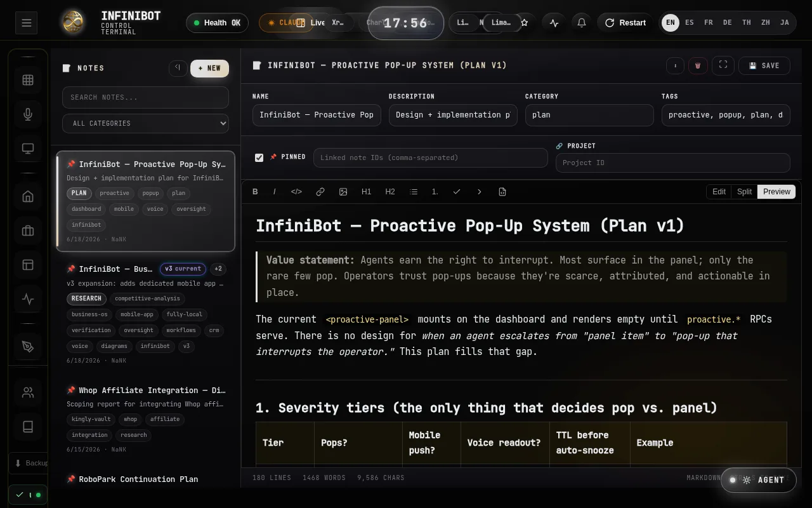Viewport: 812px width, 508px height.
Task: Expand the note to fullscreen
Action: coord(723,65)
